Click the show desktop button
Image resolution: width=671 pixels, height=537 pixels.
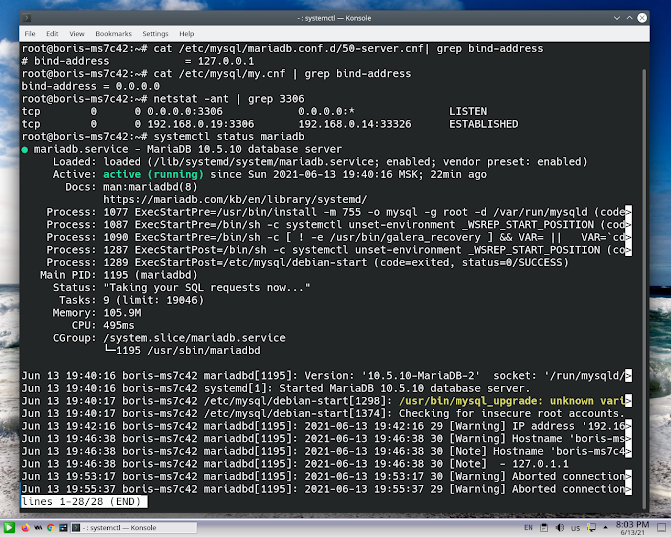click(x=662, y=528)
